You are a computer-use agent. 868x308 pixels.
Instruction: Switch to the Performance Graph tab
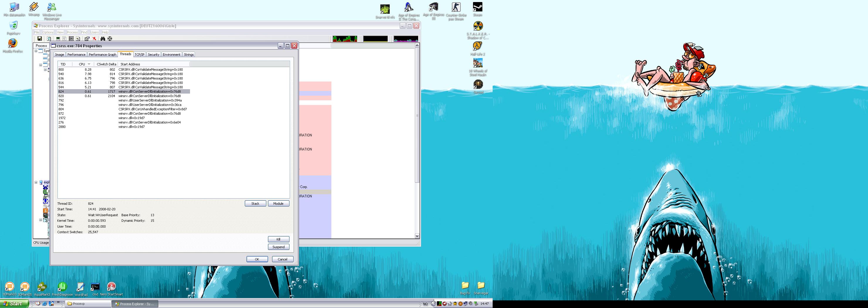click(102, 55)
